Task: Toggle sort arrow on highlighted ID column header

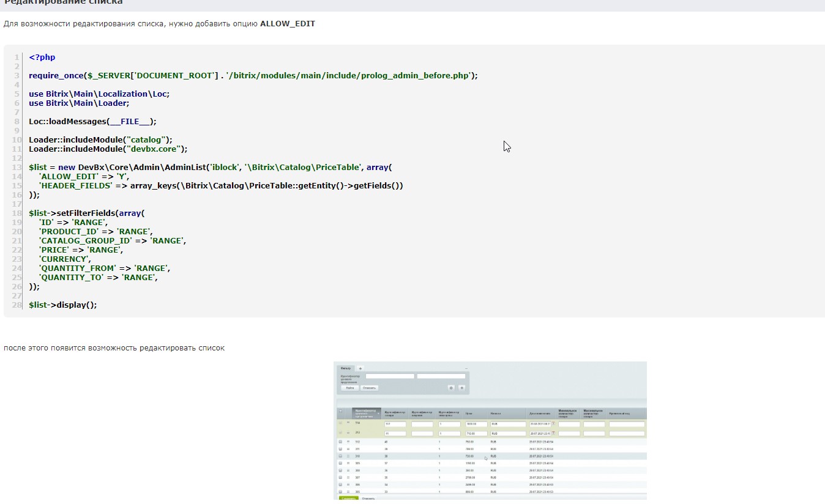Action: (x=379, y=413)
